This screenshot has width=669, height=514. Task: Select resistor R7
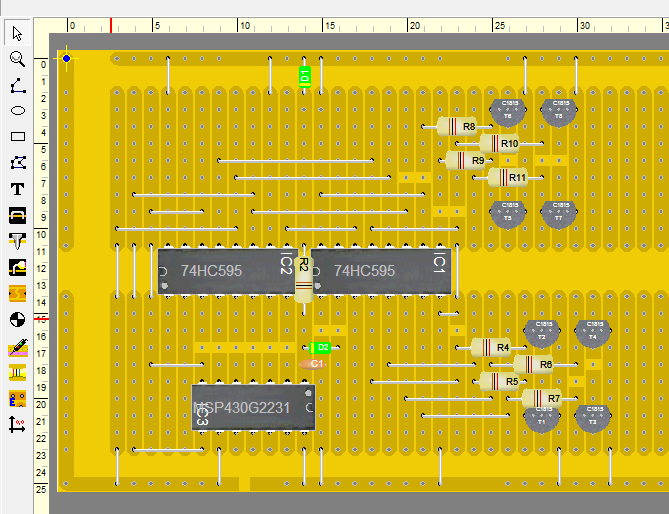[x=541, y=398]
